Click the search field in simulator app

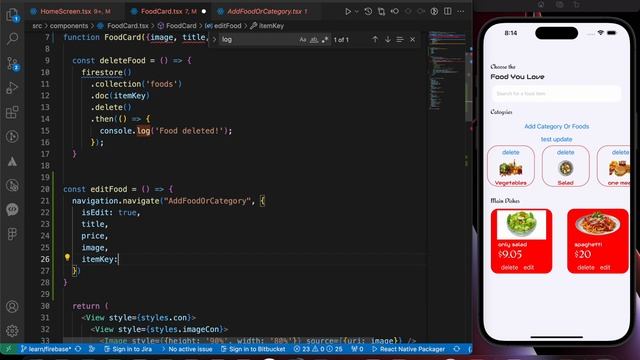click(556, 93)
